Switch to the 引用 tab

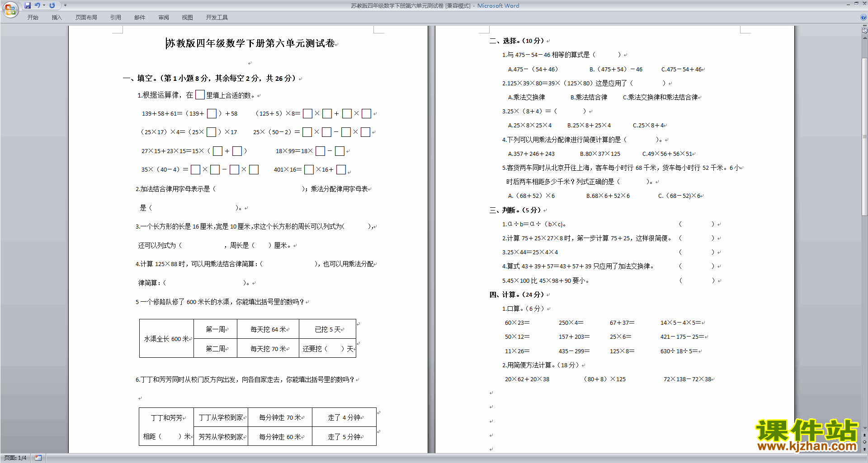click(x=116, y=17)
